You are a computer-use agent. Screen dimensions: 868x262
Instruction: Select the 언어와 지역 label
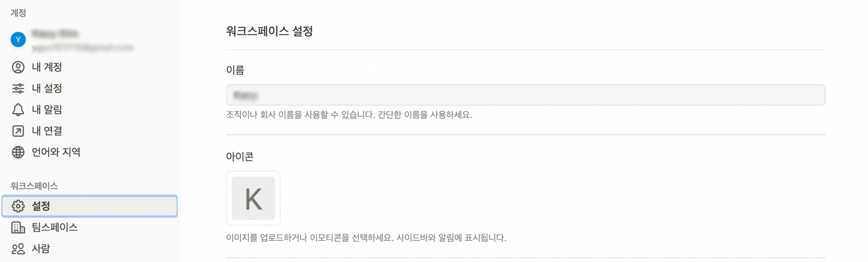pos(56,152)
